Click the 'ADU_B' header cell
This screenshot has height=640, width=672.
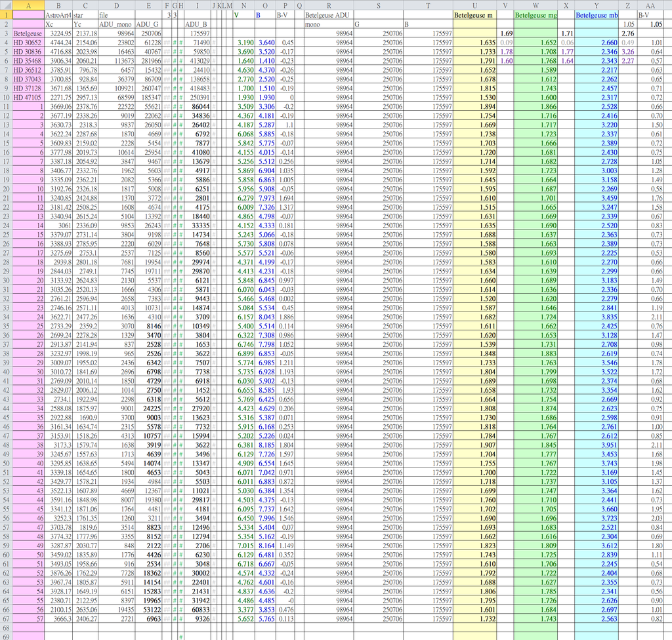click(197, 24)
